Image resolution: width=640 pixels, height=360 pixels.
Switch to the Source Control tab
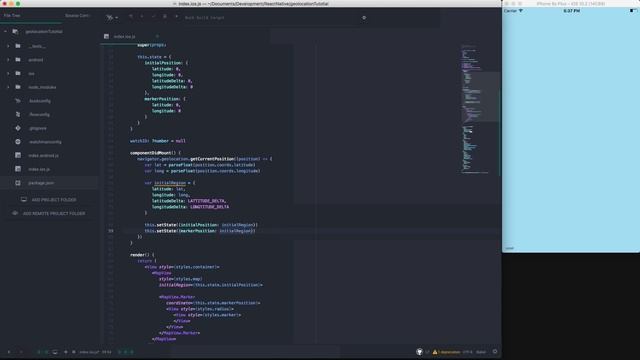[77, 16]
